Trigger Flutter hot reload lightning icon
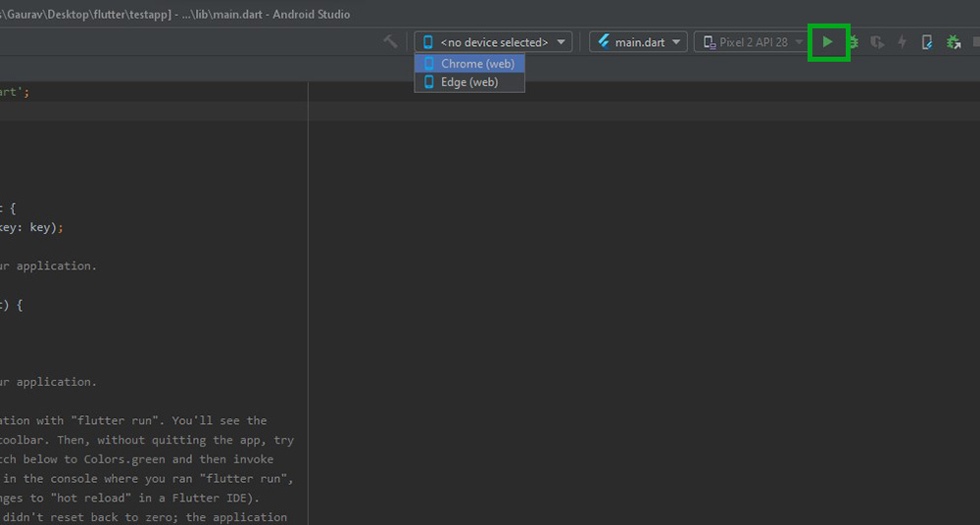 coord(903,42)
